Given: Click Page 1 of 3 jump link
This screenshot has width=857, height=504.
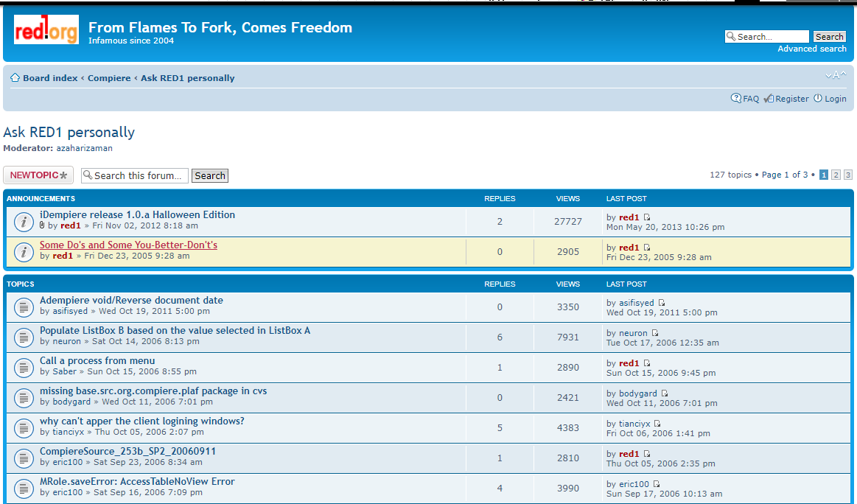Looking at the screenshot, I should tap(784, 175).
